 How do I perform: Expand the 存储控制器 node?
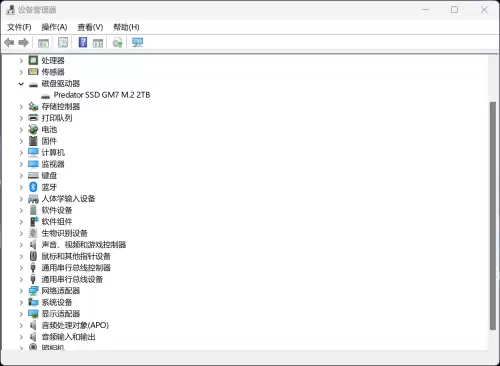[21, 107]
